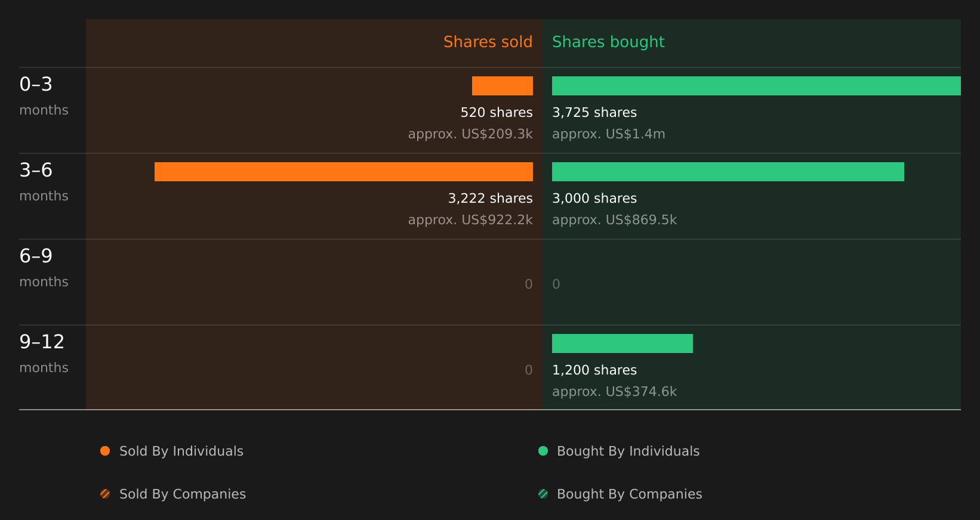Screen dimensions: 980x520
Task: Click the Shares bought column header
Action: pos(608,42)
